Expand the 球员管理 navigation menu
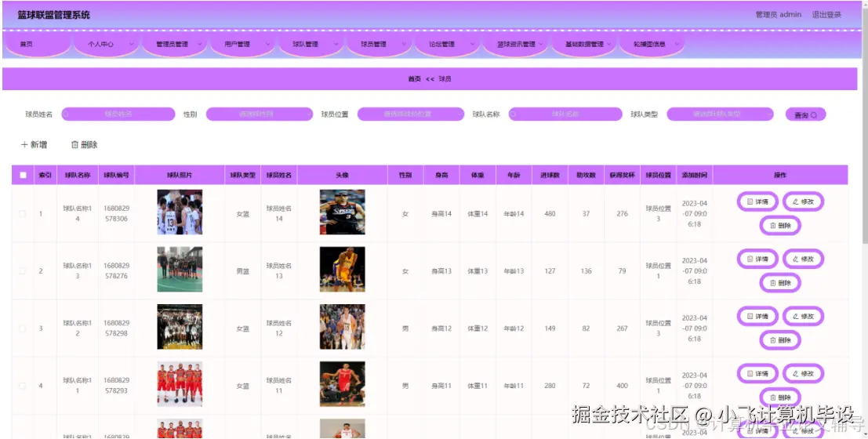The width and height of the screenshot is (868, 439). [378, 44]
